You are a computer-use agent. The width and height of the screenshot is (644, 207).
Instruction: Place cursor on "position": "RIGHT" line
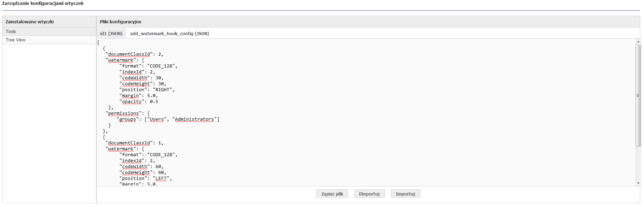(147, 90)
